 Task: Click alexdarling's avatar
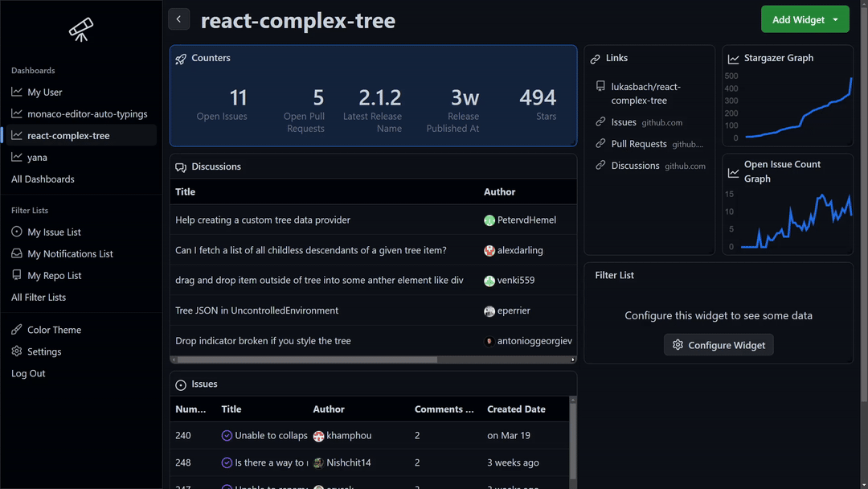click(489, 250)
